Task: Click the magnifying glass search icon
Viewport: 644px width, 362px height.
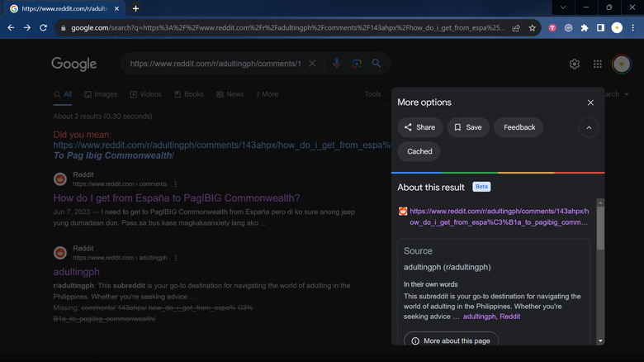Action: point(376,64)
